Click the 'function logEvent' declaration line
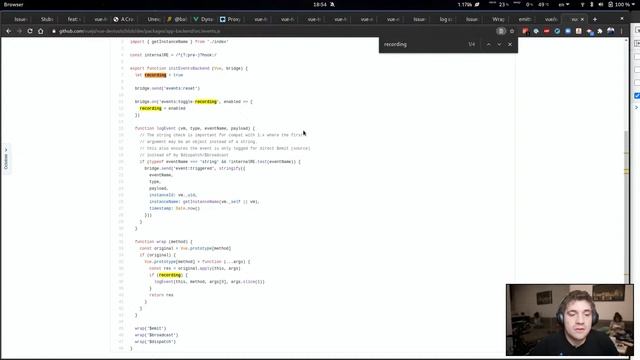 click(x=195, y=128)
